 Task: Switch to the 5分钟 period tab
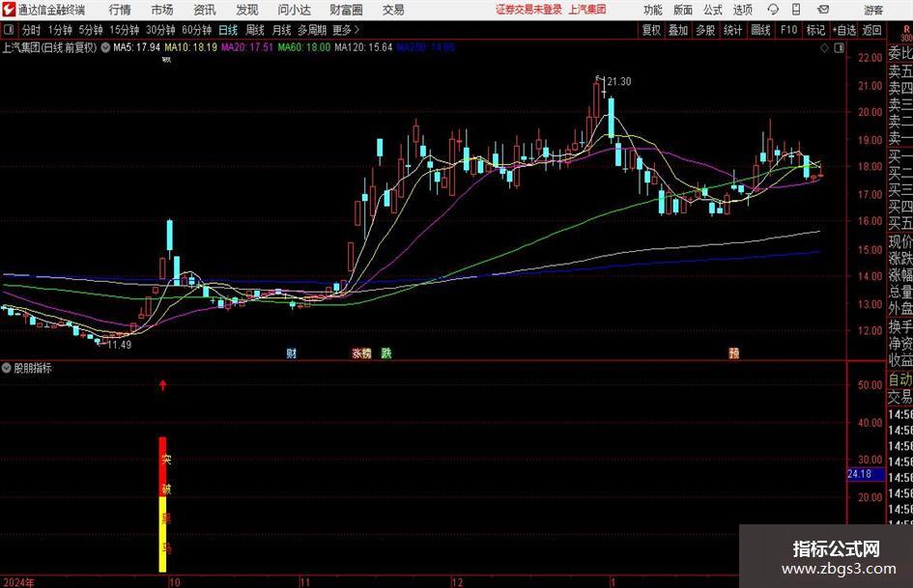pos(91,30)
